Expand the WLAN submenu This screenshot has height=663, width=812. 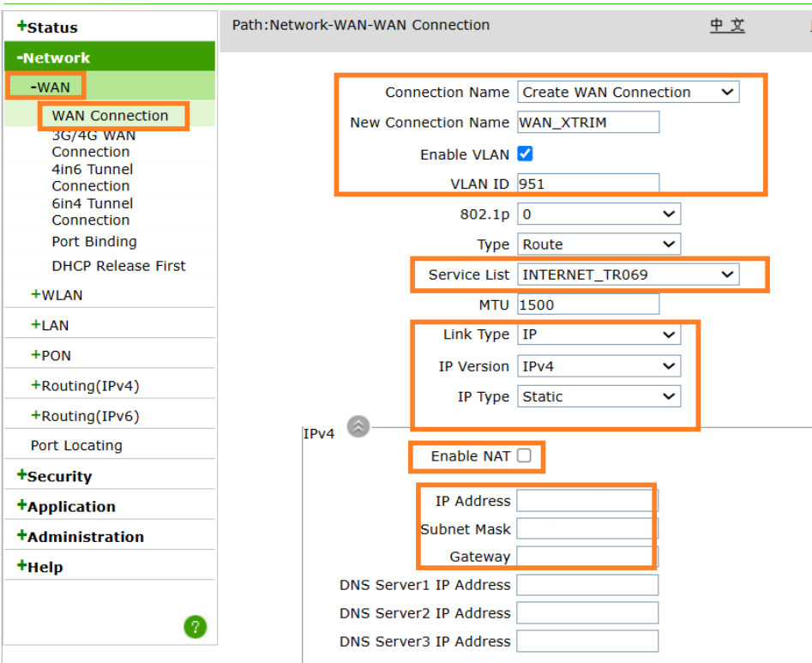57,295
